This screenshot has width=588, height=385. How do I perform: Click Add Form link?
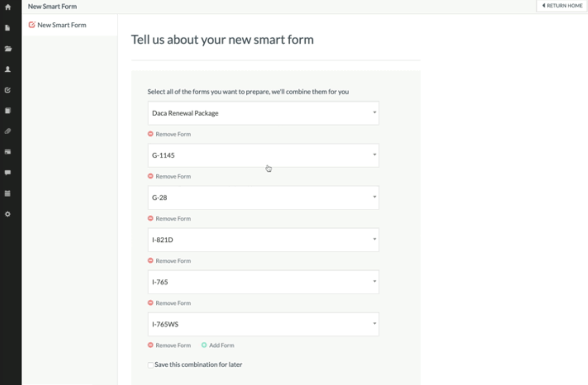(218, 345)
